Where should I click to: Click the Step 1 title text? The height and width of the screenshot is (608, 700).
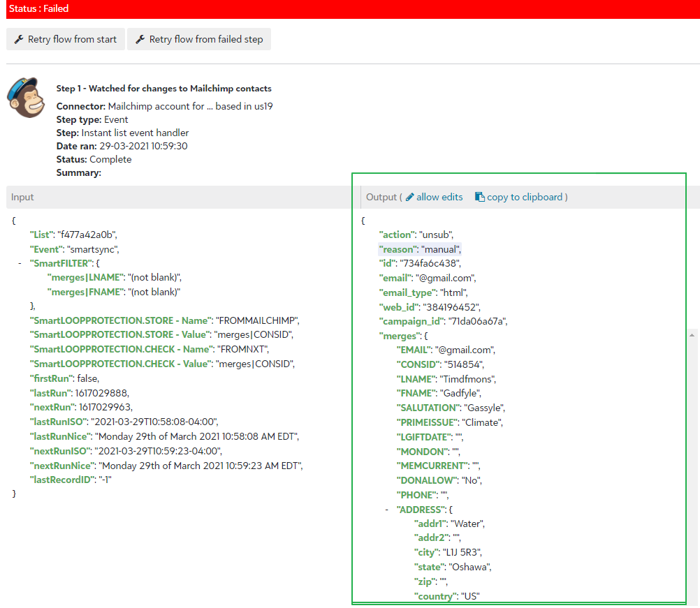tap(164, 89)
